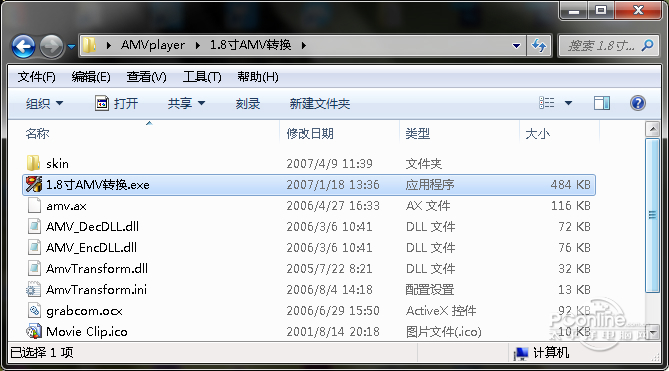Open the 查看(V) menu

tap(146, 77)
